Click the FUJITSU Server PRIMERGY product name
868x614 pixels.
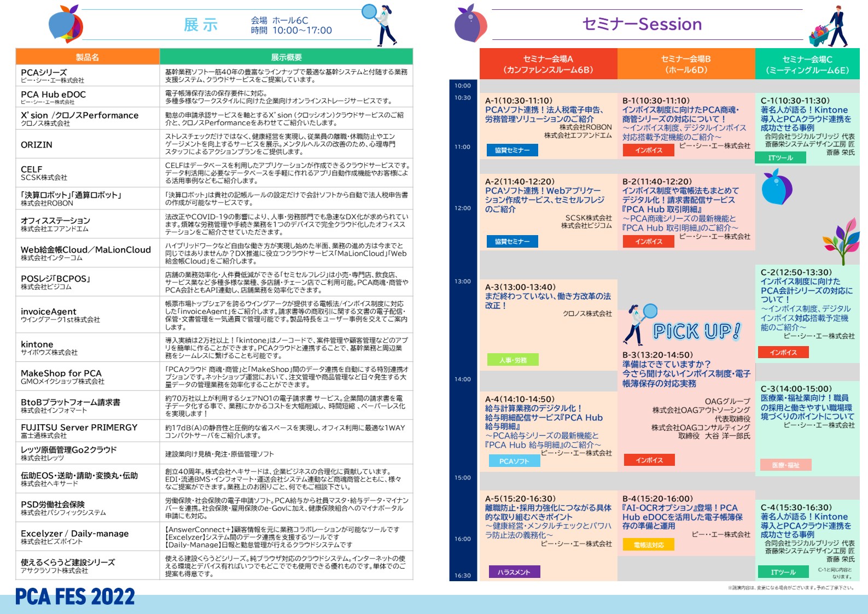coord(79,427)
